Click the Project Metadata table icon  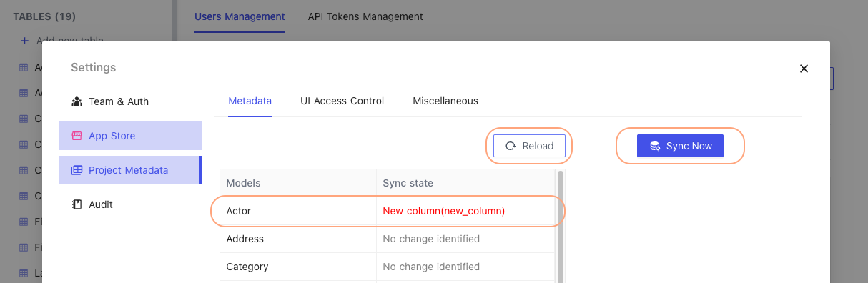(x=77, y=170)
